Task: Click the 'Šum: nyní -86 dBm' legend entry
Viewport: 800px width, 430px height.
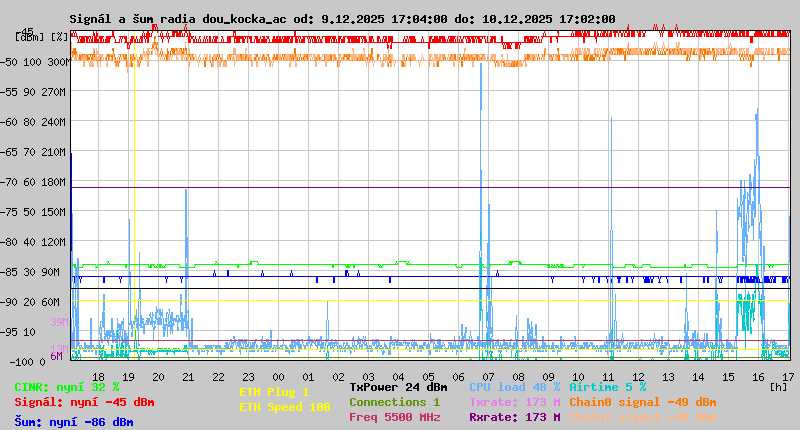Action: coord(74,422)
